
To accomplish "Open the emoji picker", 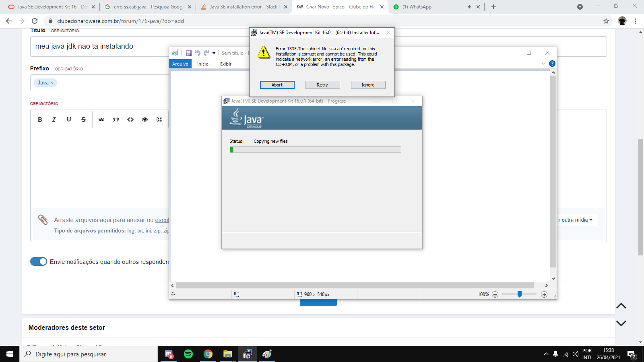I will [x=159, y=119].
